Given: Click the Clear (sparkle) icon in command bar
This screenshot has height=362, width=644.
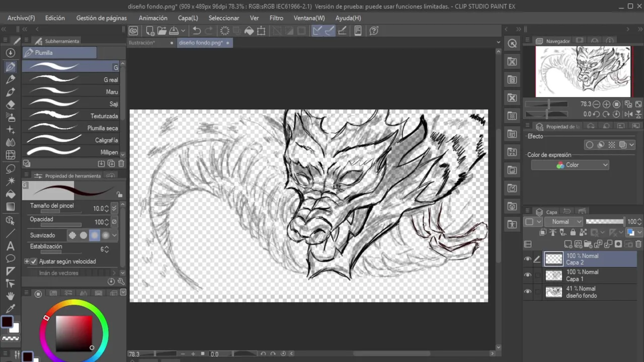Looking at the screenshot, I should pyautogui.click(x=225, y=31).
